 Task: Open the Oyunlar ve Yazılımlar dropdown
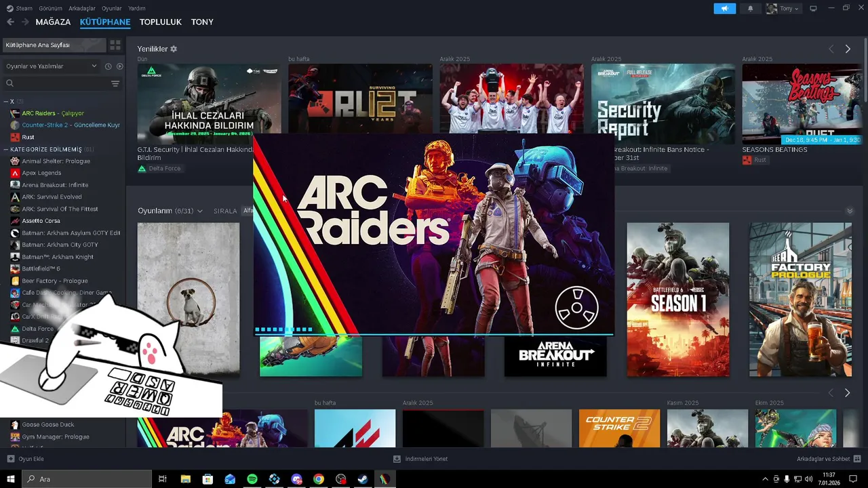click(52, 66)
